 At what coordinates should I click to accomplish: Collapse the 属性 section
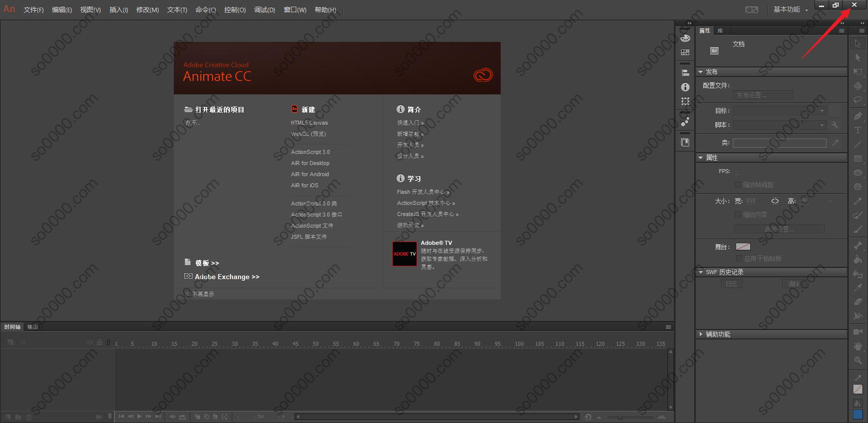point(700,158)
